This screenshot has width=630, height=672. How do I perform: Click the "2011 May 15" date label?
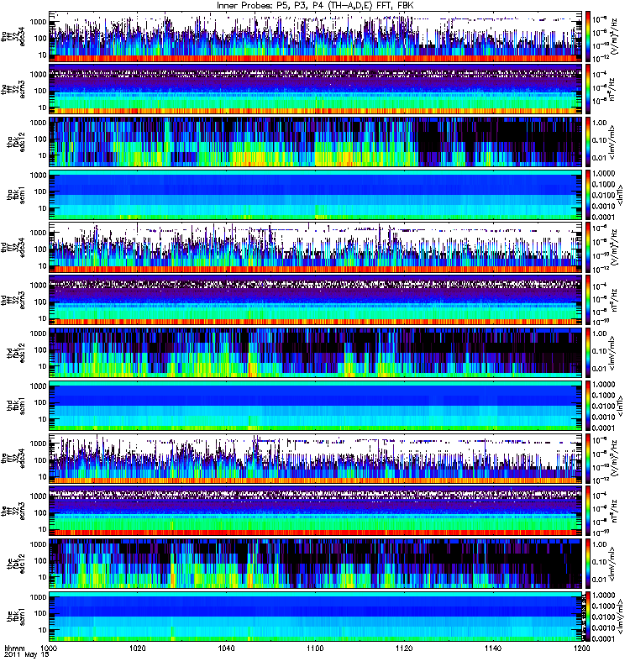click(26, 655)
